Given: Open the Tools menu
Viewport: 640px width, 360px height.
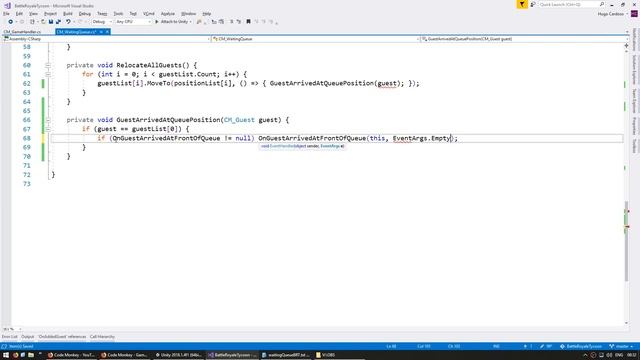Looking at the screenshot, I should tap(118, 13).
